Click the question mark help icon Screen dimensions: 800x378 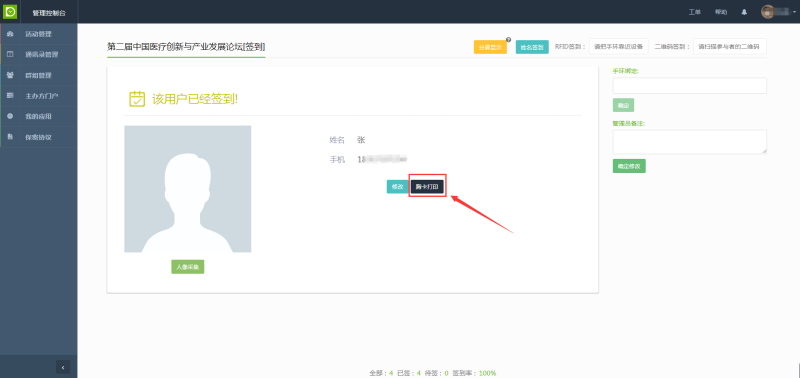509,40
